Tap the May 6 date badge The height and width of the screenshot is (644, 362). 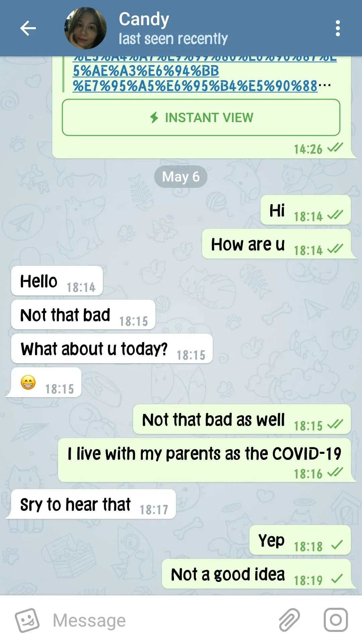[x=181, y=176]
